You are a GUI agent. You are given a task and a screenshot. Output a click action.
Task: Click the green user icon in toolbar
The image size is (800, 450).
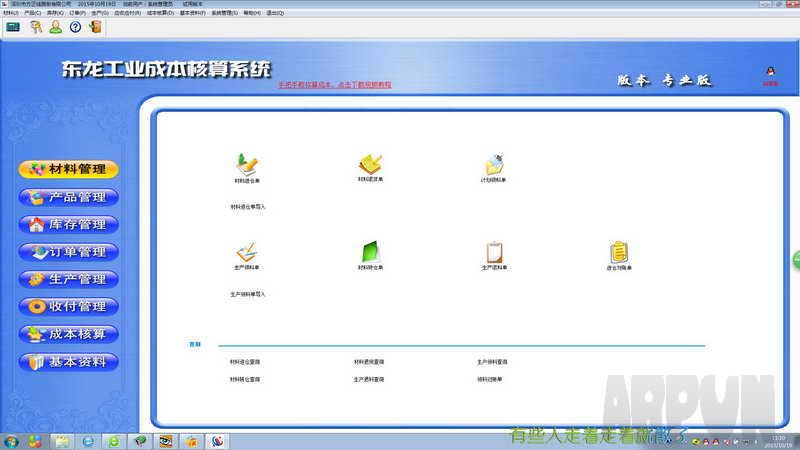56,27
